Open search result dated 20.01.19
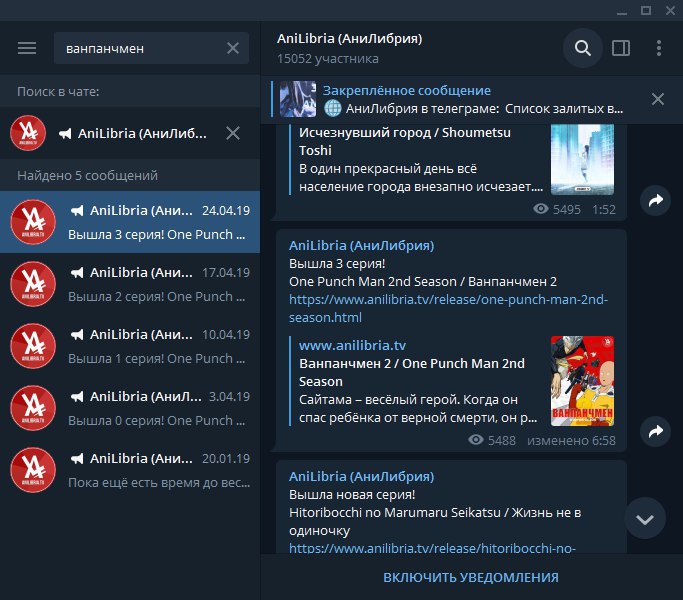The image size is (683, 600). point(130,470)
